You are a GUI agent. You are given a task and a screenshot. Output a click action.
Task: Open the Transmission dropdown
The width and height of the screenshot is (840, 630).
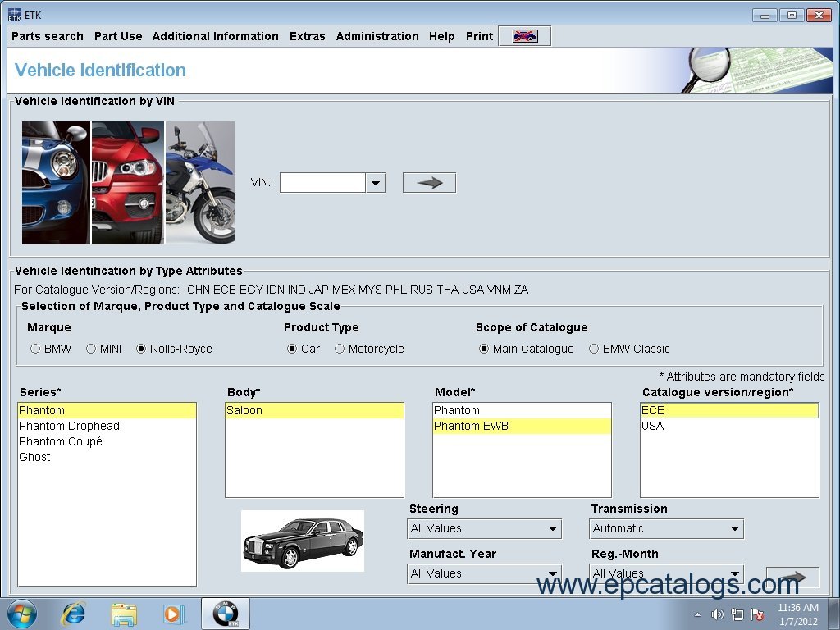point(666,529)
